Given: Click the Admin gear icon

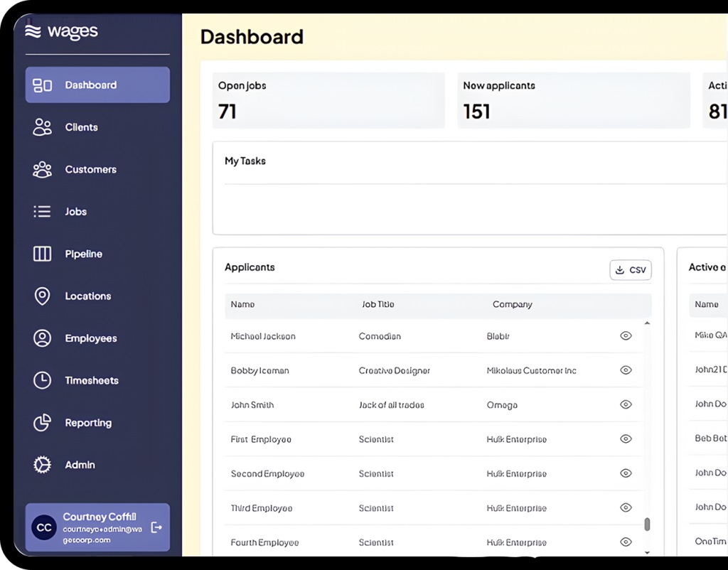Looking at the screenshot, I should [43, 465].
